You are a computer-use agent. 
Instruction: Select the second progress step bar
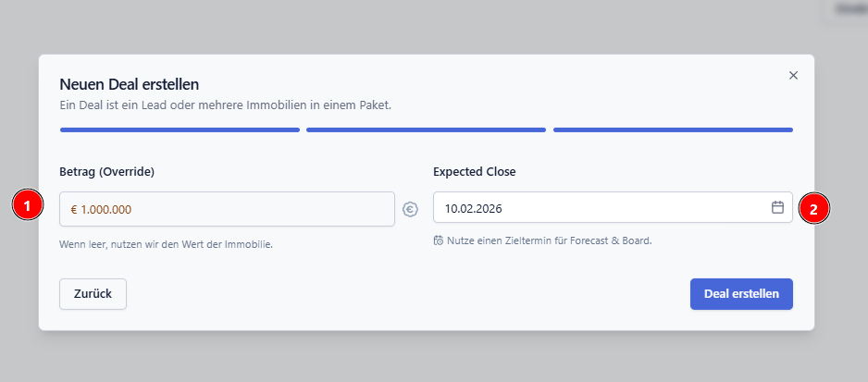426,129
